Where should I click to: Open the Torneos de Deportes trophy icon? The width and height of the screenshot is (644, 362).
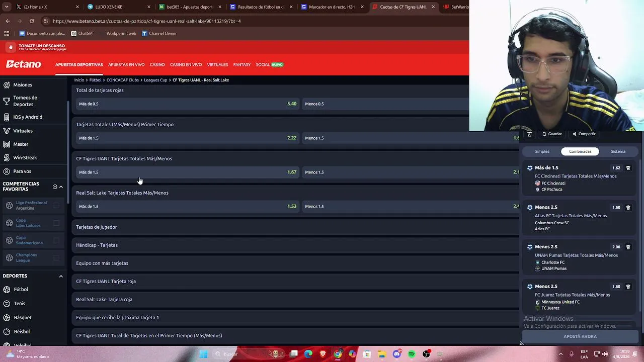point(7,101)
